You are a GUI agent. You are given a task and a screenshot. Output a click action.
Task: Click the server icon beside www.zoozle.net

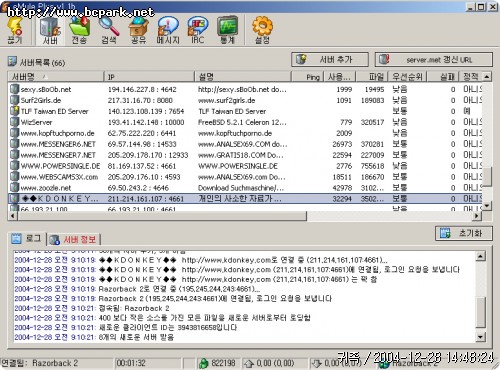tap(14, 187)
